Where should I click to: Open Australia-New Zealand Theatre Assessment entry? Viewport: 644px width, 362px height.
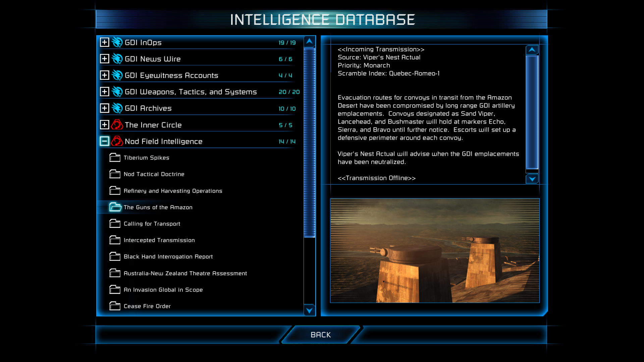[185, 273]
